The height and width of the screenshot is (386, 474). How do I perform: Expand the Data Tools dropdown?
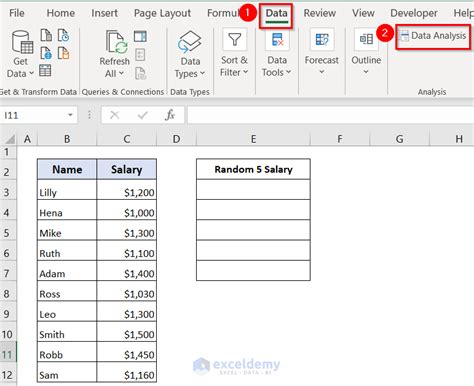(x=289, y=72)
